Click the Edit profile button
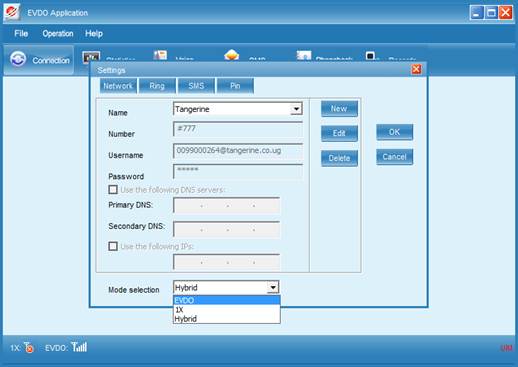Screen dimensions: 518x367 click(x=339, y=133)
